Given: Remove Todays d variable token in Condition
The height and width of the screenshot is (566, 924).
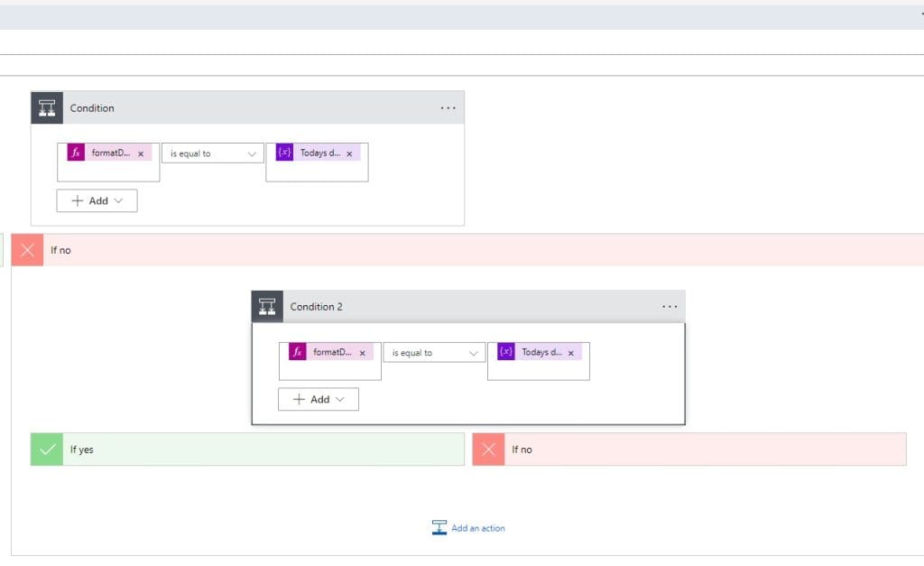Looking at the screenshot, I should pos(349,153).
